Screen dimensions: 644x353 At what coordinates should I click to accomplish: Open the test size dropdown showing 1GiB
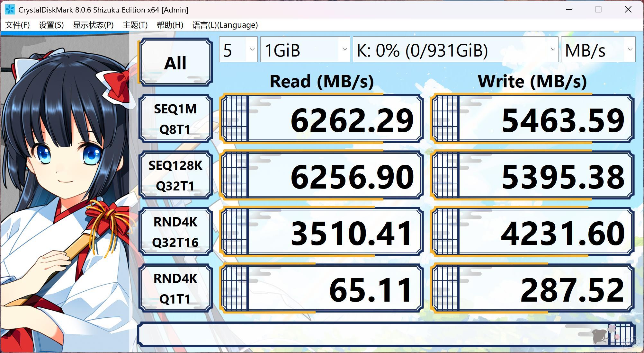click(305, 49)
